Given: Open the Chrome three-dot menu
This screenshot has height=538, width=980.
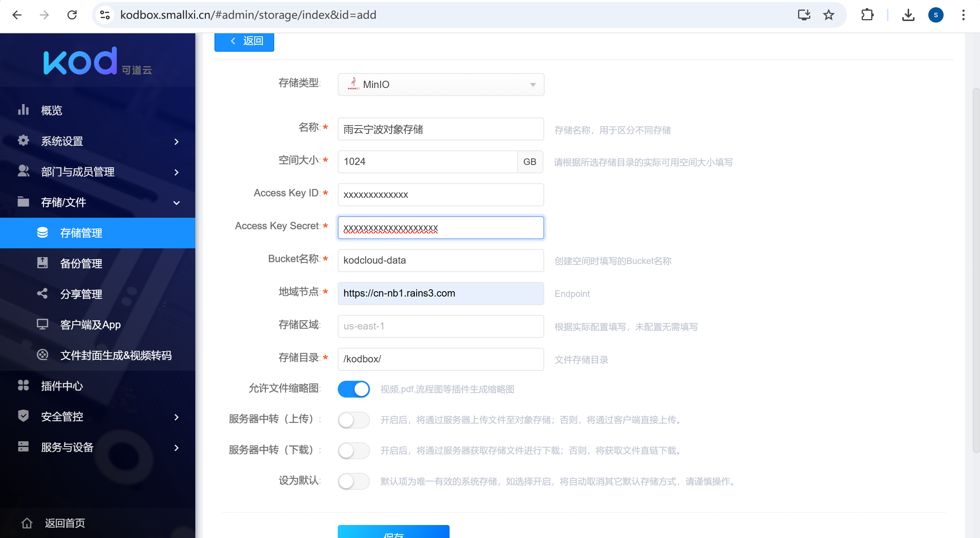Looking at the screenshot, I should pyautogui.click(x=963, y=15).
